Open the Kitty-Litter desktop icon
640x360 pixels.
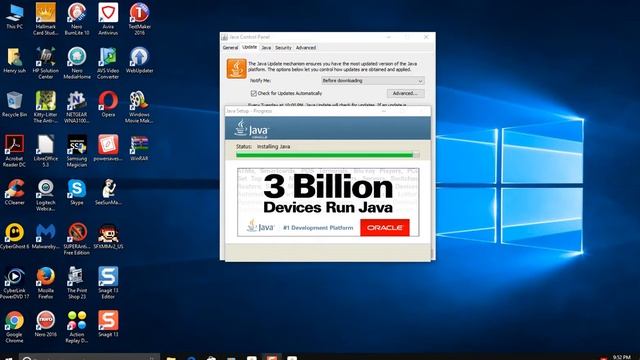click(45, 107)
